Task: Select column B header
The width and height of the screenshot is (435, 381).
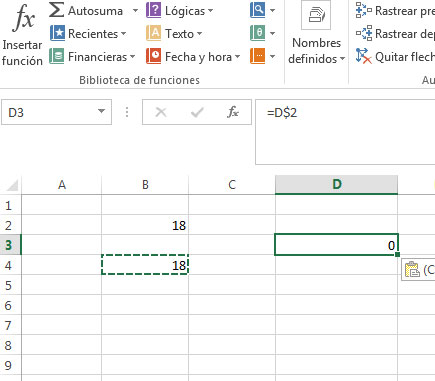Action: (x=145, y=185)
